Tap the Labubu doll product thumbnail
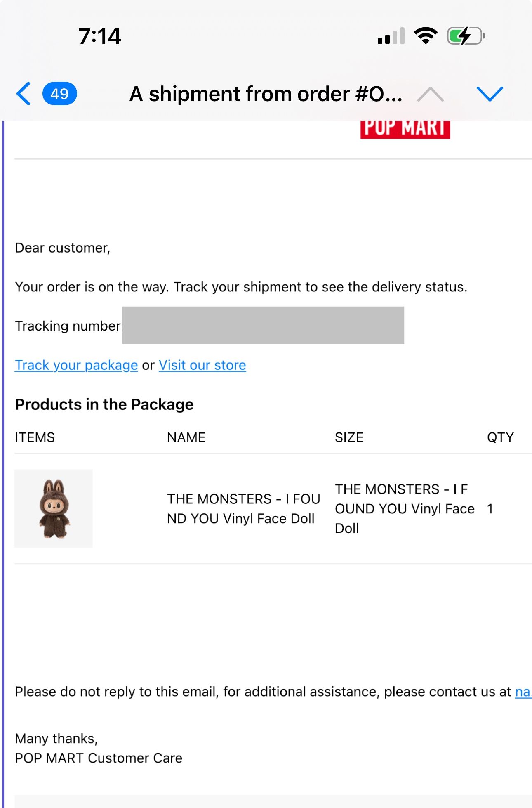Image resolution: width=532 pixels, height=808 pixels. pos(54,508)
